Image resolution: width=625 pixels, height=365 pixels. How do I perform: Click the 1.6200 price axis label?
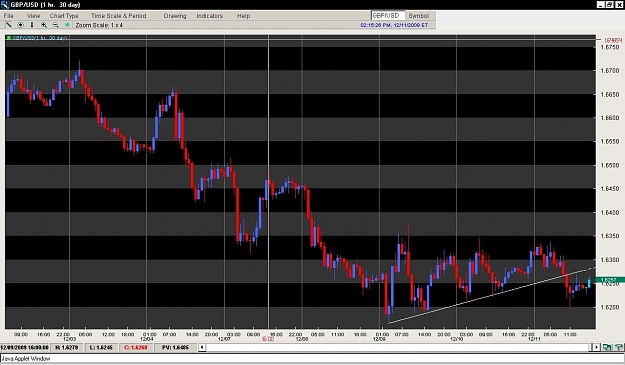click(x=610, y=307)
